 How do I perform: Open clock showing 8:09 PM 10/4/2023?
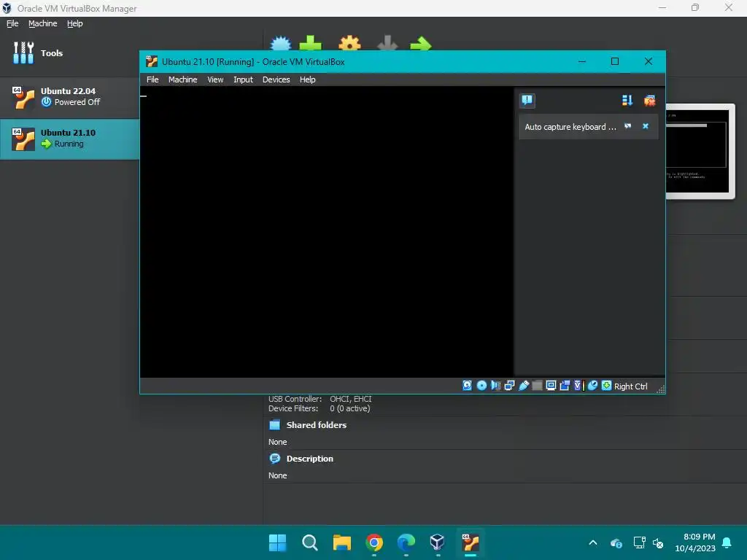(694, 542)
